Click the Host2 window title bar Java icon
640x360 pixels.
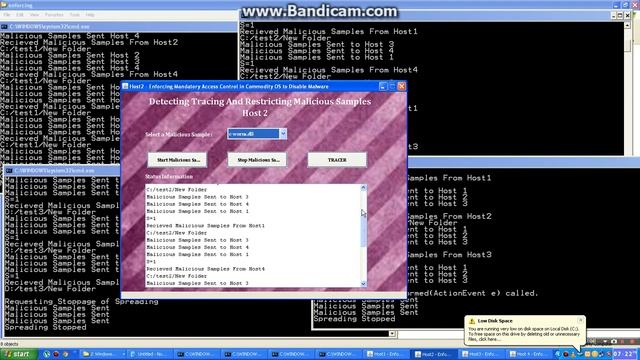[x=125, y=87]
